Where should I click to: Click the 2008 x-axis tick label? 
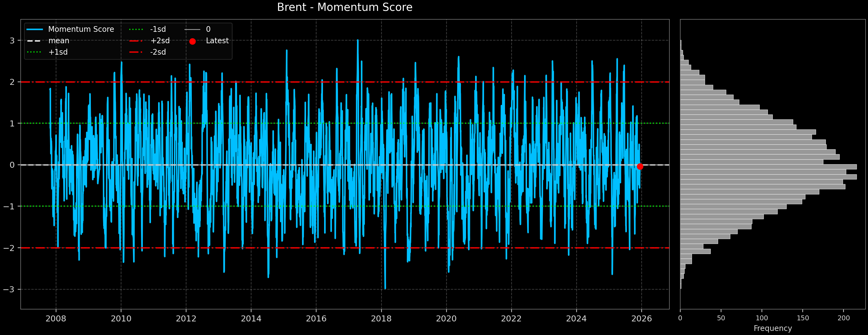click(56, 318)
